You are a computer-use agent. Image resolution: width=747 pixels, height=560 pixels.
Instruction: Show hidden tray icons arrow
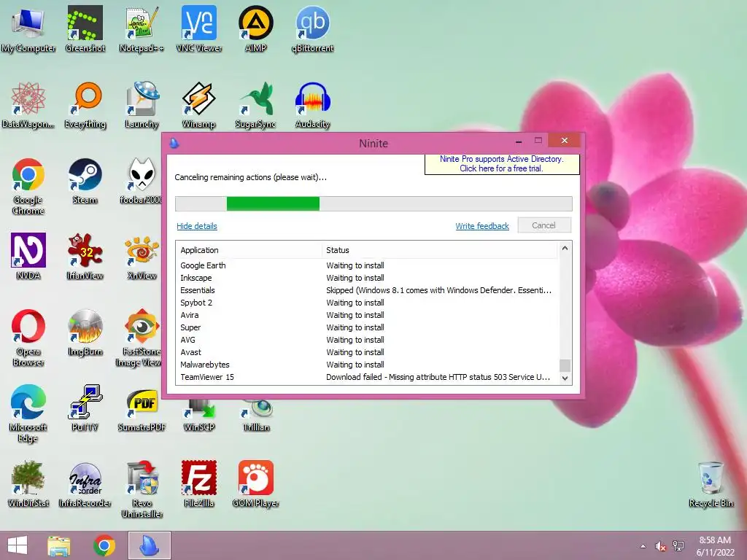pyautogui.click(x=643, y=546)
